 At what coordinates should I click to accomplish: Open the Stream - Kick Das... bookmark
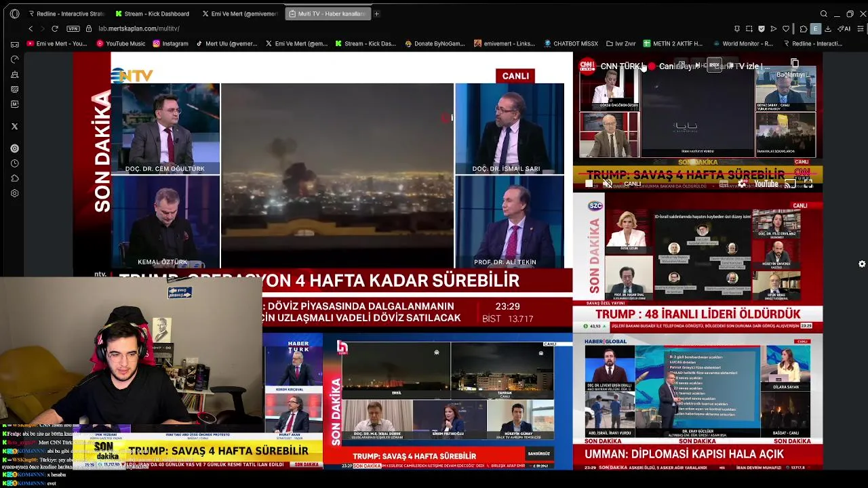pos(366,43)
